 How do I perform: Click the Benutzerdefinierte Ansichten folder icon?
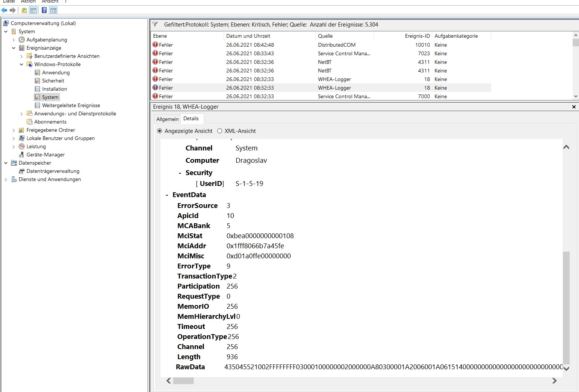[29, 56]
